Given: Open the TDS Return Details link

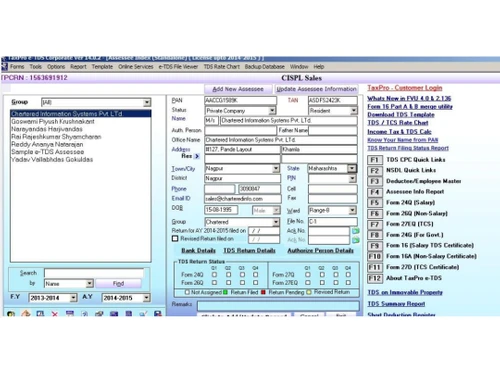Looking at the screenshot, I should 249,250.
